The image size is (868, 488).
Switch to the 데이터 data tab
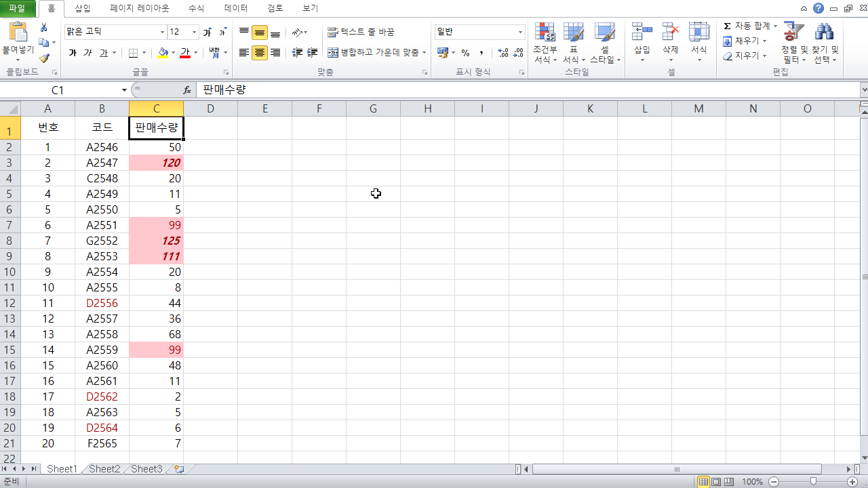(x=236, y=8)
